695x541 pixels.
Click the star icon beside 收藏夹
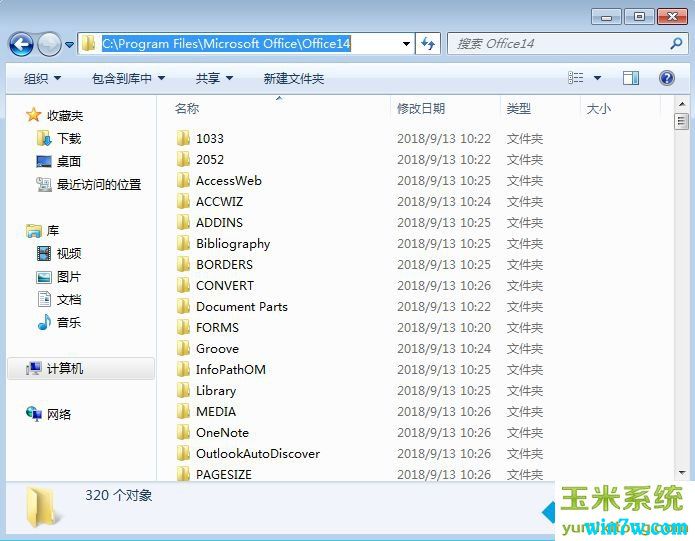[33, 115]
